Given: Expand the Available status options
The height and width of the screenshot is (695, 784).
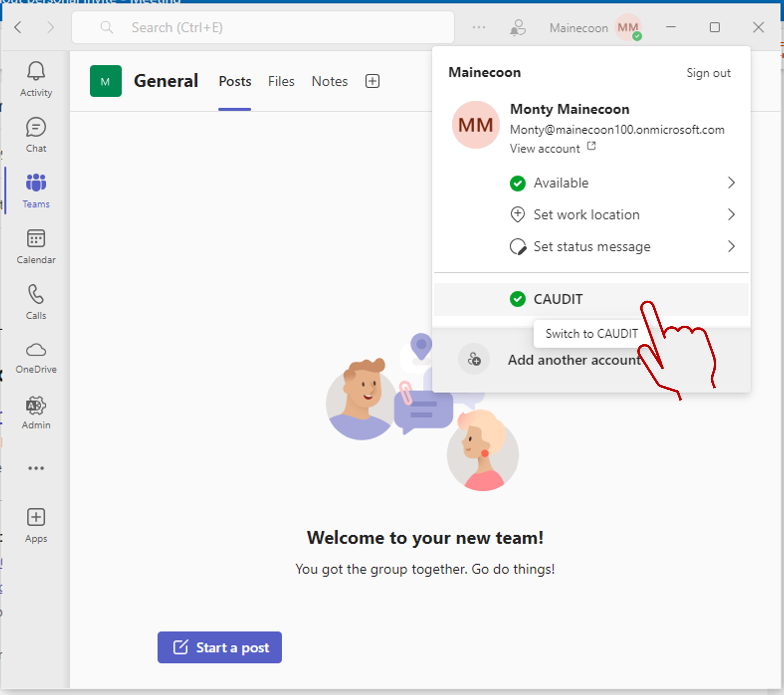Looking at the screenshot, I should coord(622,183).
